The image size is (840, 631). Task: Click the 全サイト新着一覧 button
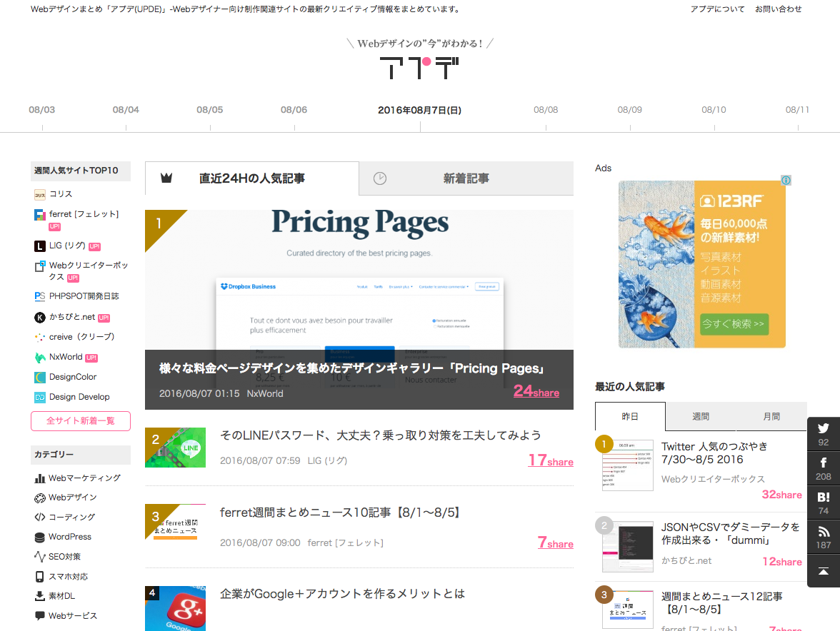(80, 421)
